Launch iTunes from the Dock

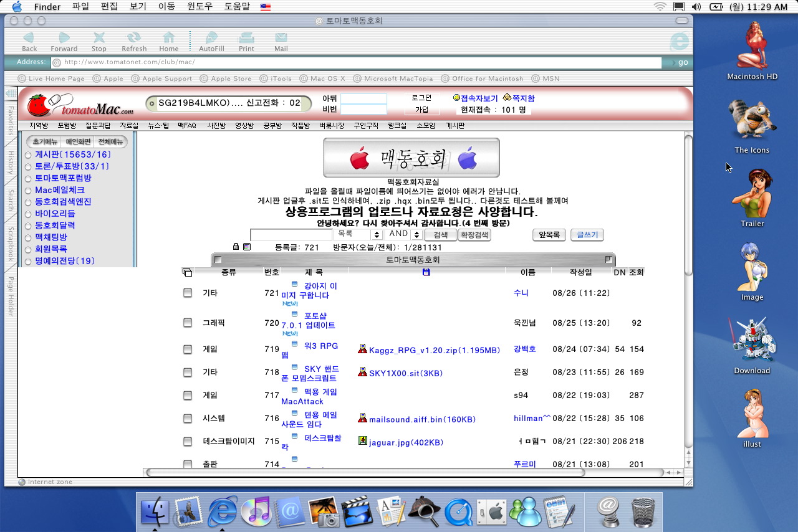pyautogui.click(x=254, y=511)
